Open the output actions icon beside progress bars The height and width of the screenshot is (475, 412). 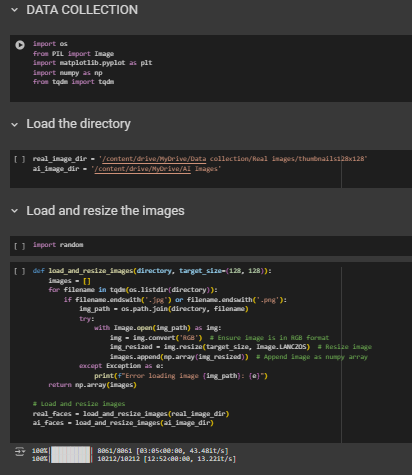pos(20,452)
